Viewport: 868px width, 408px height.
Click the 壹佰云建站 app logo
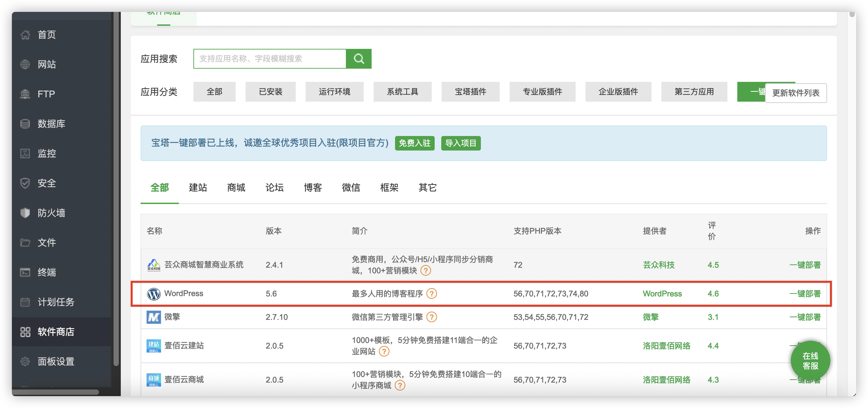point(154,346)
